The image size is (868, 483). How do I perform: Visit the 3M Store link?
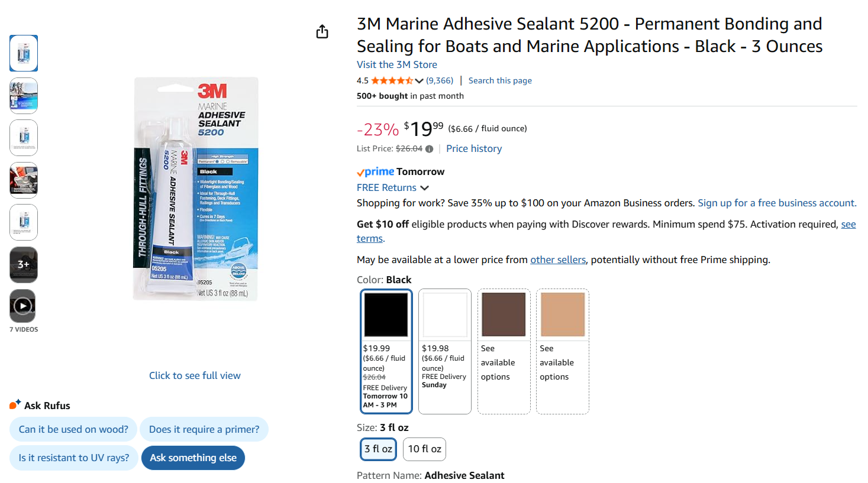[396, 64]
